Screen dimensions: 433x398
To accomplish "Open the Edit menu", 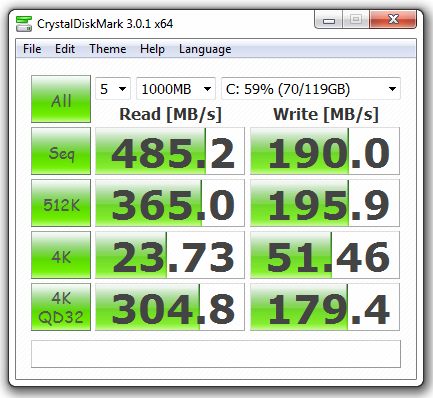I will [x=65, y=49].
